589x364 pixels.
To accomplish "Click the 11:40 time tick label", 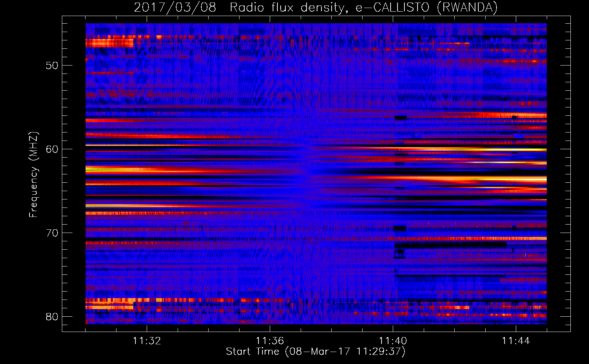I will [393, 341].
